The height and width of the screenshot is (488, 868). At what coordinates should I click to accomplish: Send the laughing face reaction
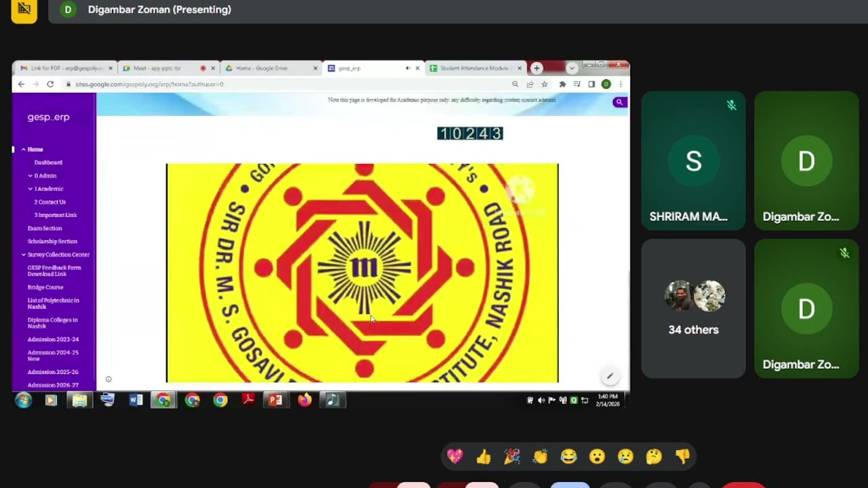pos(569,457)
